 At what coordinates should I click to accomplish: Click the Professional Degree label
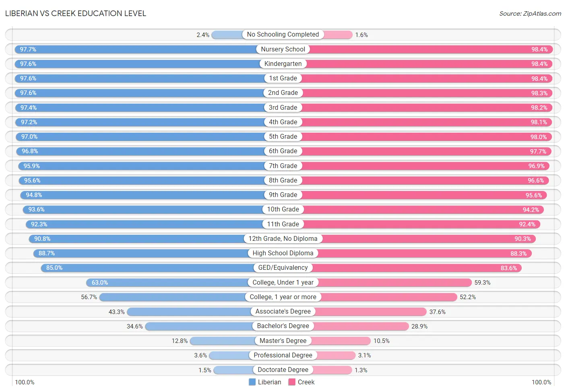[283, 355]
